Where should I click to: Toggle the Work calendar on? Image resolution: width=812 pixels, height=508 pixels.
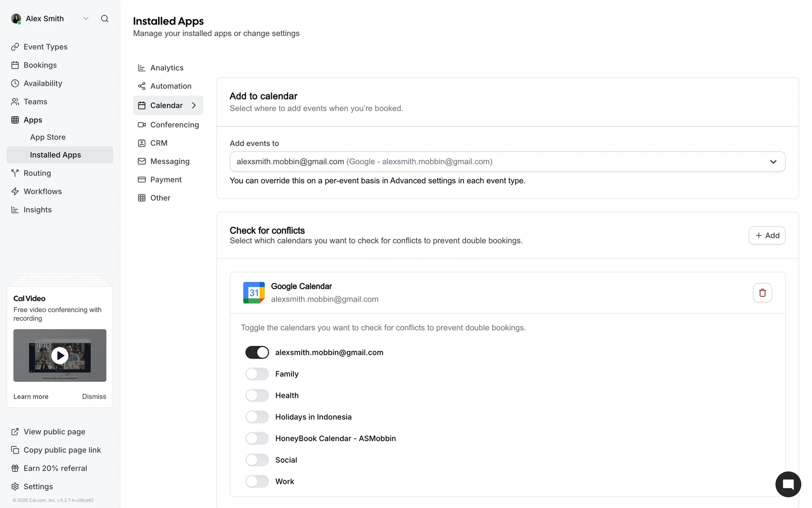pyautogui.click(x=257, y=481)
